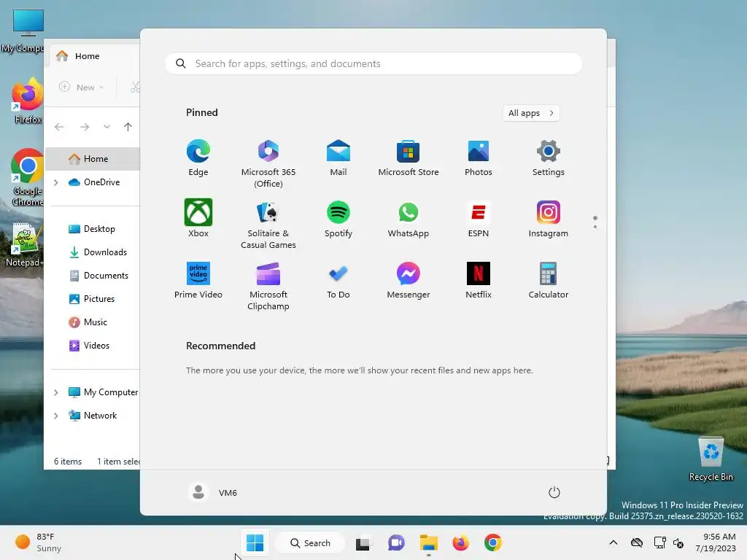The height and width of the screenshot is (560, 747).
Task: Select Home in Explorer navigation pane
Action: [93, 158]
